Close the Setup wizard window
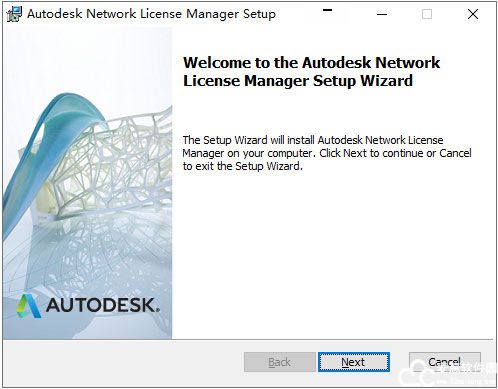The image size is (498, 389). [x=473, y=14]
